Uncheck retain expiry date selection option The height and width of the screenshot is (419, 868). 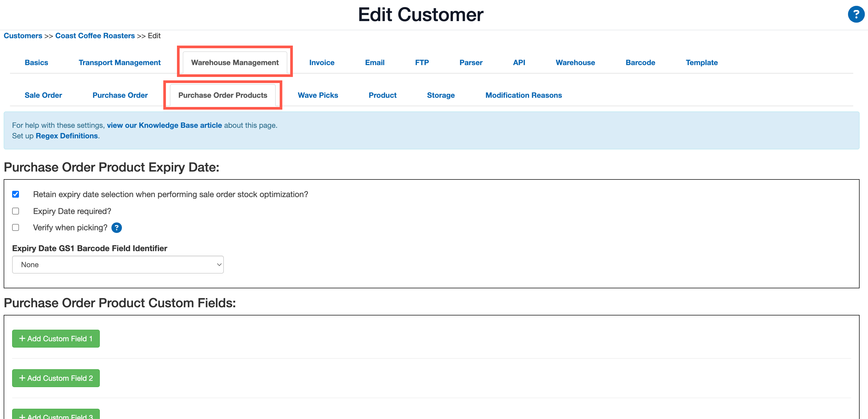point(16,194)
